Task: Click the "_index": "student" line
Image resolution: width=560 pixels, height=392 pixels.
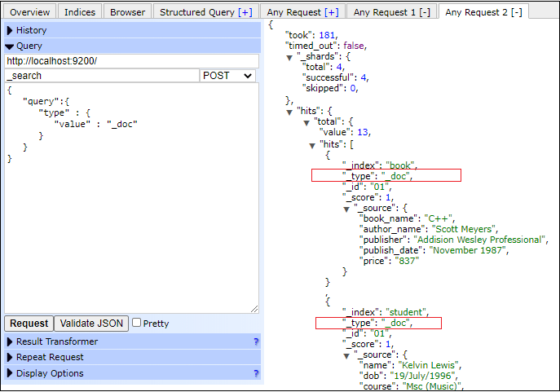Action: (x=386, y=312)
